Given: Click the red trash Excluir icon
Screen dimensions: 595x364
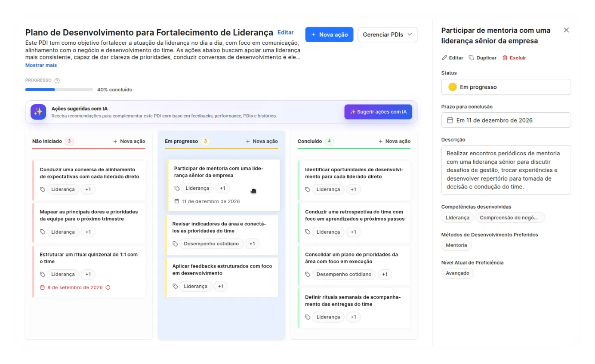Looking at the screenshot, I should [x=505, y=58].
